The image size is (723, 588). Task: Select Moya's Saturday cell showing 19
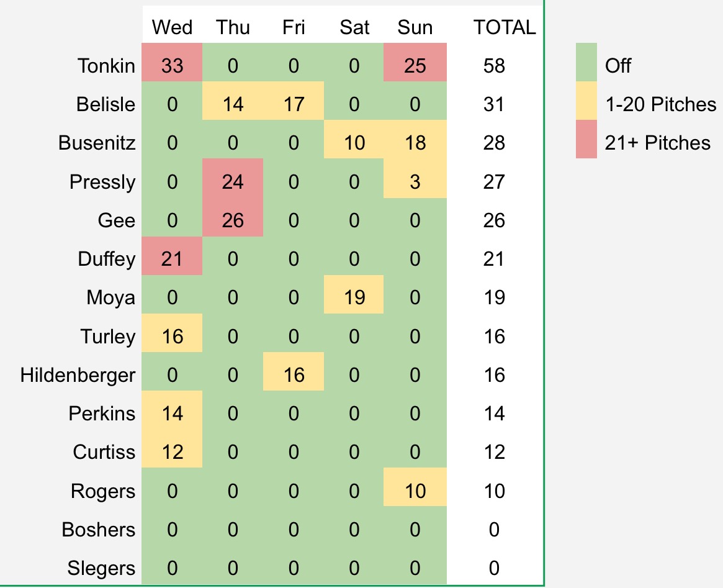pyautogui.click(x=354, y=297)
